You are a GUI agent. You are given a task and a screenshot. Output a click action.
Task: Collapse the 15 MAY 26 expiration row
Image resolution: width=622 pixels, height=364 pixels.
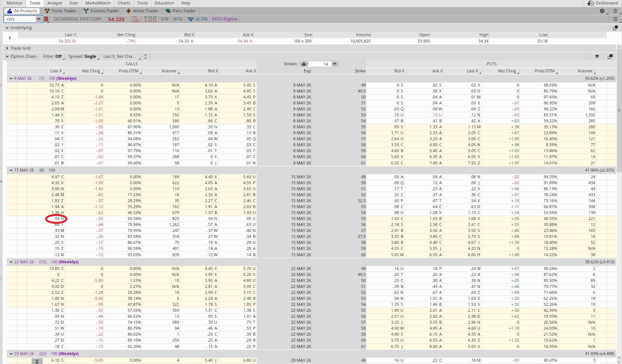(x=11, y=170)
